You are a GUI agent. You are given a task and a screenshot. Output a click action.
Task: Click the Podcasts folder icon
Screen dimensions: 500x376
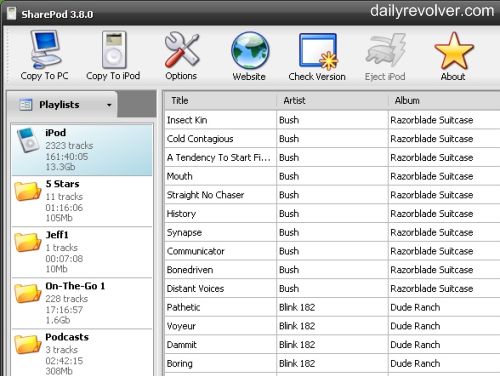tap(27, 344)
